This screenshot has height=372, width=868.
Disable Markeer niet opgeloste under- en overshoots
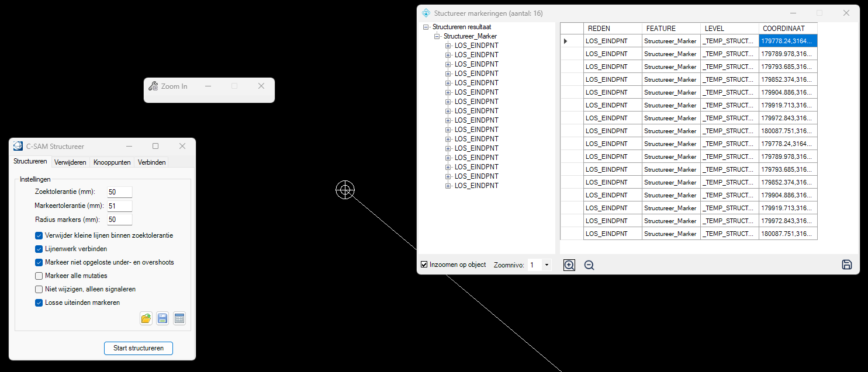(39, 262)
